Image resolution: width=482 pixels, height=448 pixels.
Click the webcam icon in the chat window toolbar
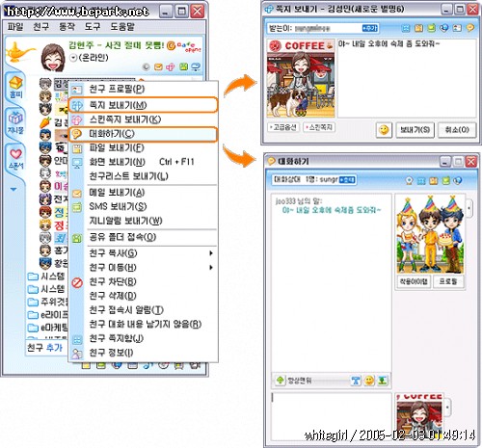(409, 181)
